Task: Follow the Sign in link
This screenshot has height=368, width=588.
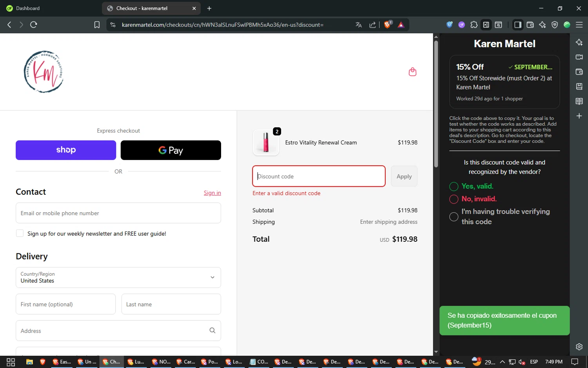Action: point(212,193)
